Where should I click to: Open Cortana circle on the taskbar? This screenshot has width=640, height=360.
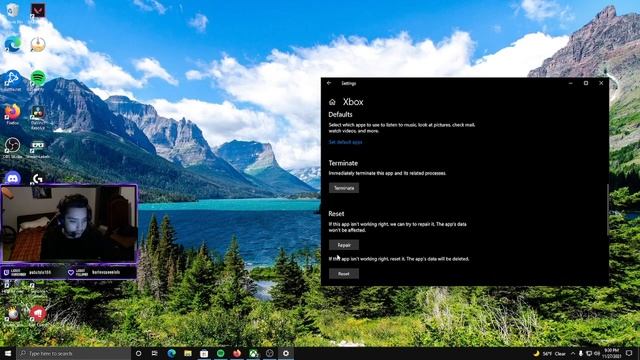click(138, 353)
